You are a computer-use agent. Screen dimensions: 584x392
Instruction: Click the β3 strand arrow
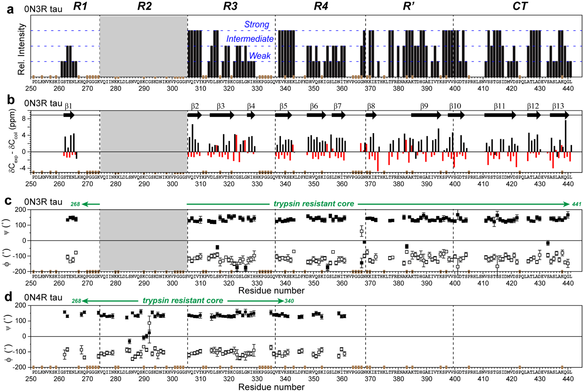[x=222, y=115]
